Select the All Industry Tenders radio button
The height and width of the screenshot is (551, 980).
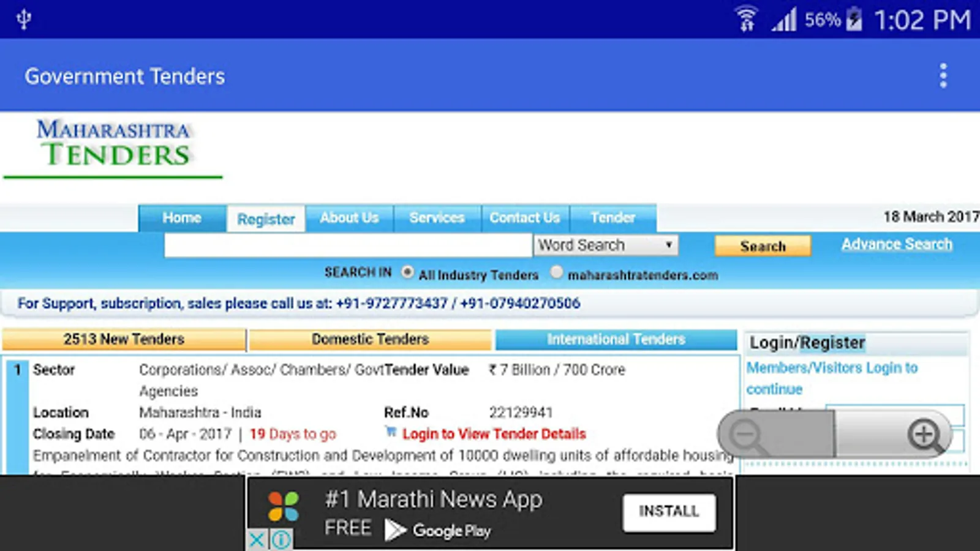click(407, 272)
